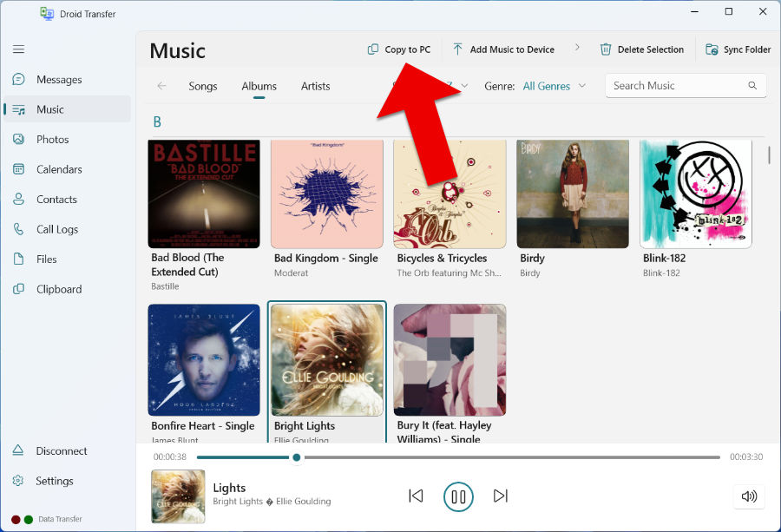Open Clipboard in the sidebar
Viewport: 781px width, 532px height.
tap(67, 289)
